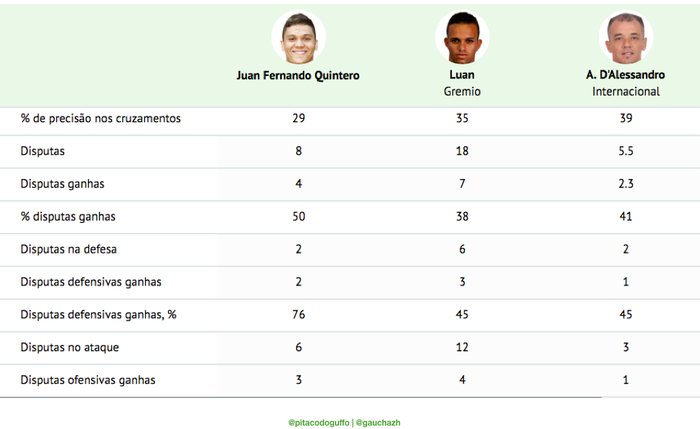Click the Disputas ofensivas ganhas row label
This screenshot has height=429, width=700.
click(x=88, y=380)
